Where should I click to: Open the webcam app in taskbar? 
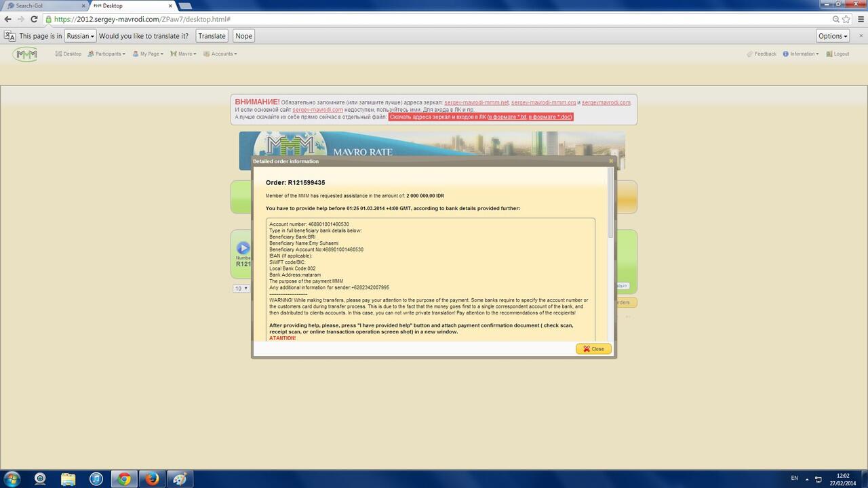40,479
